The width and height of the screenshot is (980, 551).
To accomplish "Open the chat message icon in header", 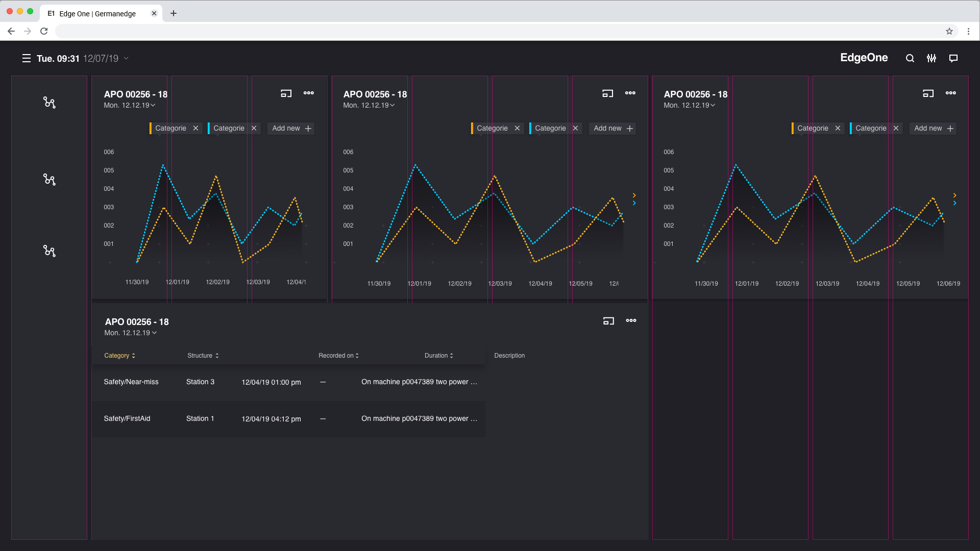I will (953, 59).
